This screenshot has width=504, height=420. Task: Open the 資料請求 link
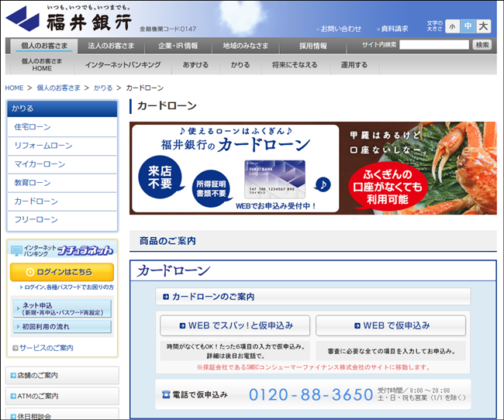(x=392, y=29)
